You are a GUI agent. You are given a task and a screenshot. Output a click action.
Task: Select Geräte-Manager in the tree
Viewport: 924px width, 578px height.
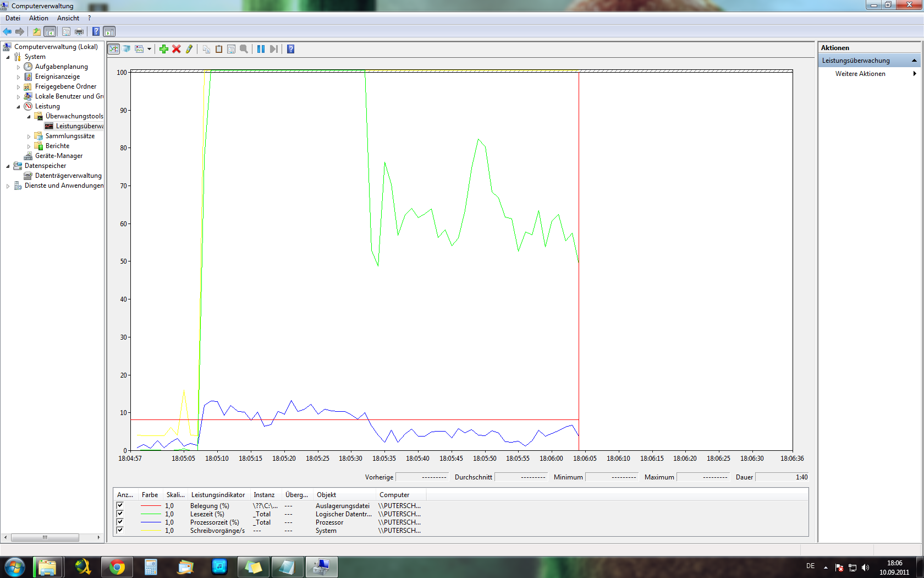59,156
